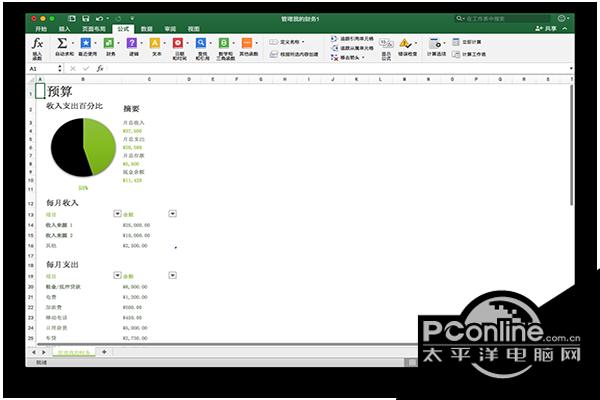Open the Remove Arrows dropdown arrow

pyautogui.click(x=363, y=58)
